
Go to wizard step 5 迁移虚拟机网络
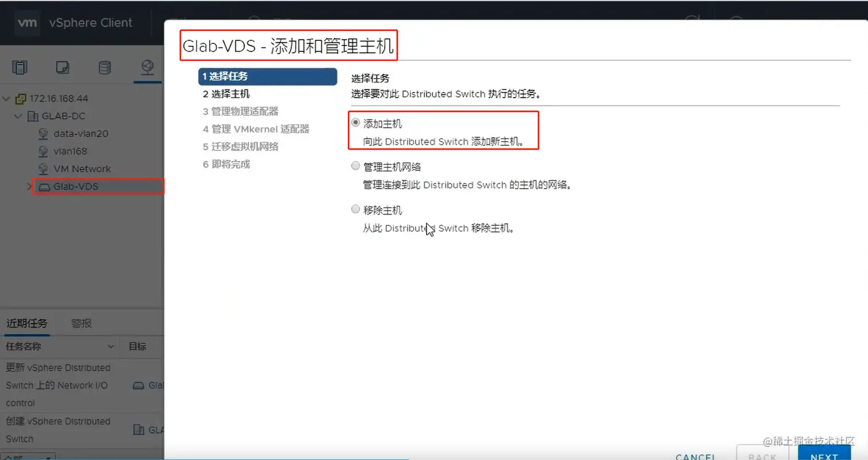[241, 146]
